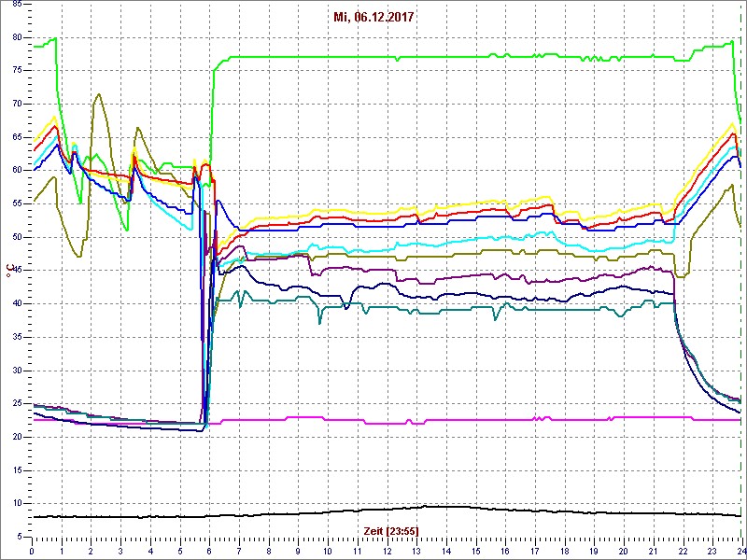Click the hour "2" label on the time axis
747x560 pixels.
[91, 550]
